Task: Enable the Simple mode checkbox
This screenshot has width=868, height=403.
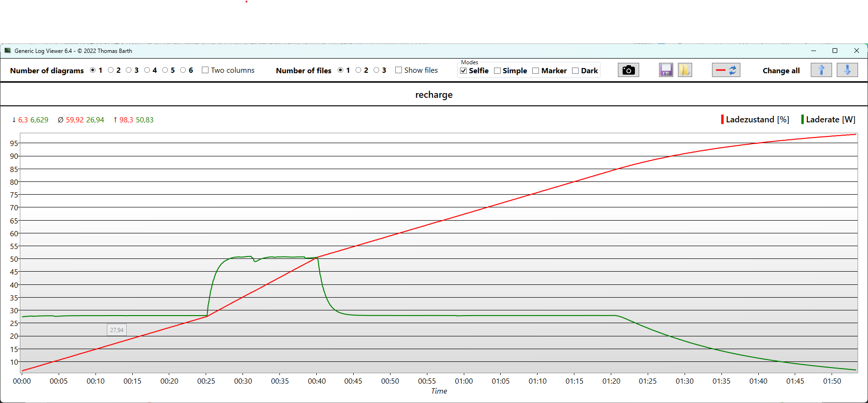Action: (x=497, y=71)
